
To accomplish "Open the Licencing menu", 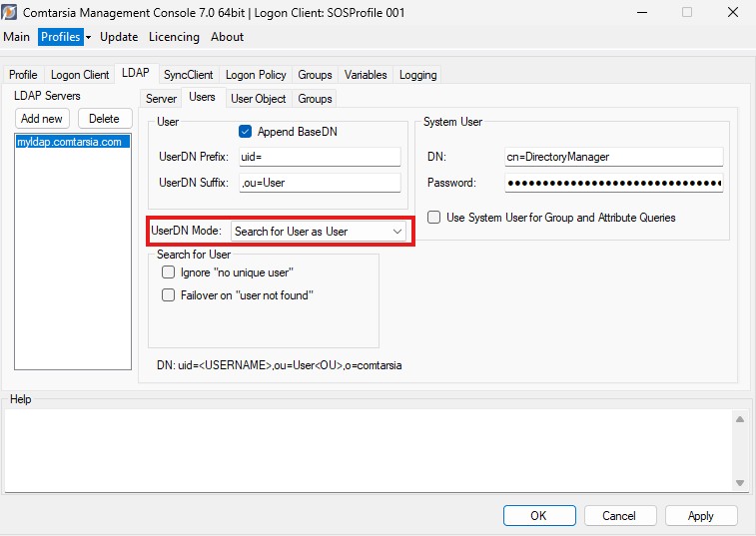I will 174,37.
